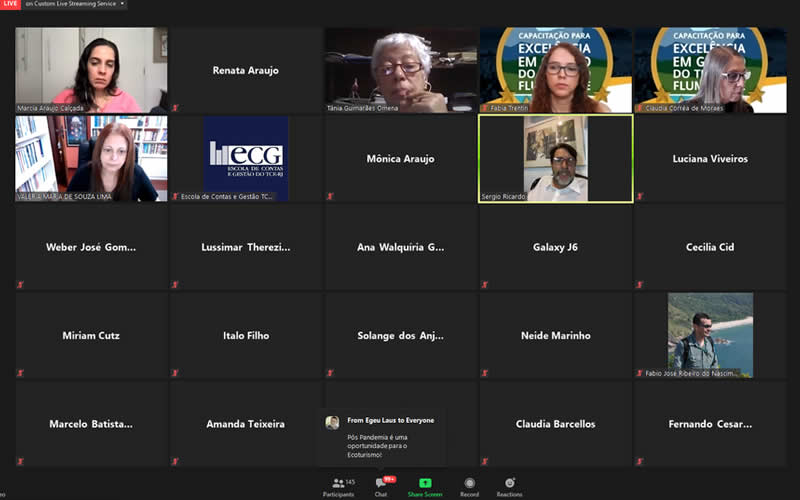Start recording with the Record button
The image size is (800, 500).
469,486
